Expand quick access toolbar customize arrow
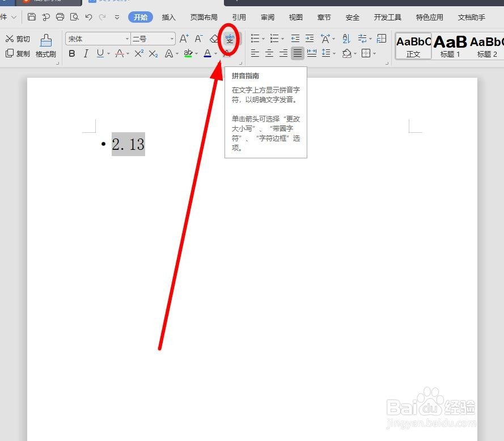504x441 pixels. coord(117,17)
